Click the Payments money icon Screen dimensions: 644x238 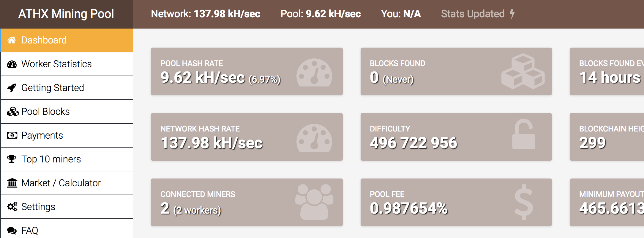click(x=12, y=135)
